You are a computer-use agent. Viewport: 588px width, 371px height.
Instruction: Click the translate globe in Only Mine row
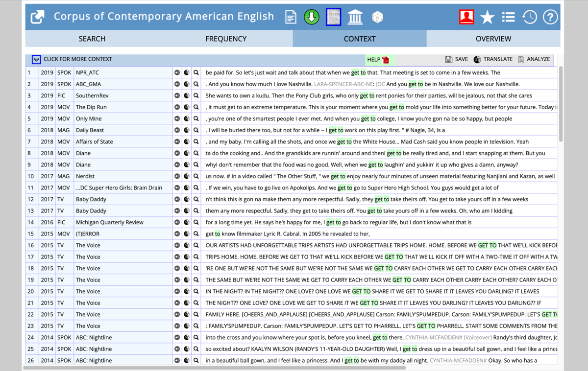click(187, 118)
